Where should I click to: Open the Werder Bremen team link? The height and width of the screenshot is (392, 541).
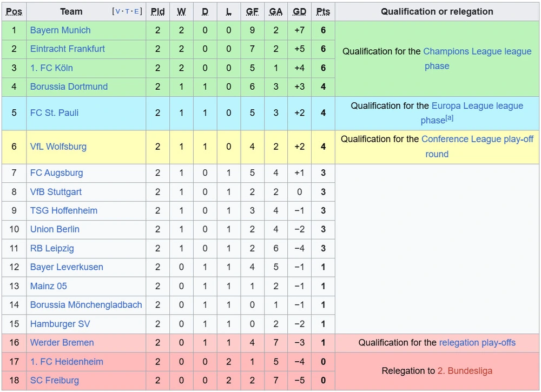point(62,343)
